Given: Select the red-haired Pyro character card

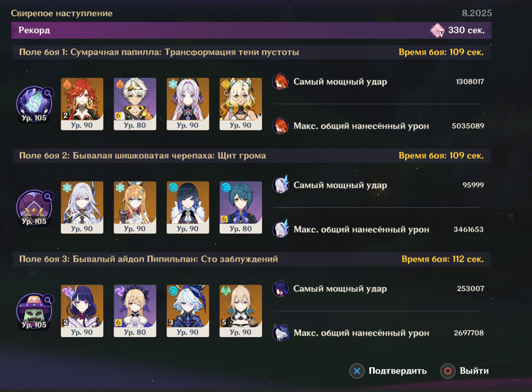Looking at the screenshot, I should click(82, 104).
